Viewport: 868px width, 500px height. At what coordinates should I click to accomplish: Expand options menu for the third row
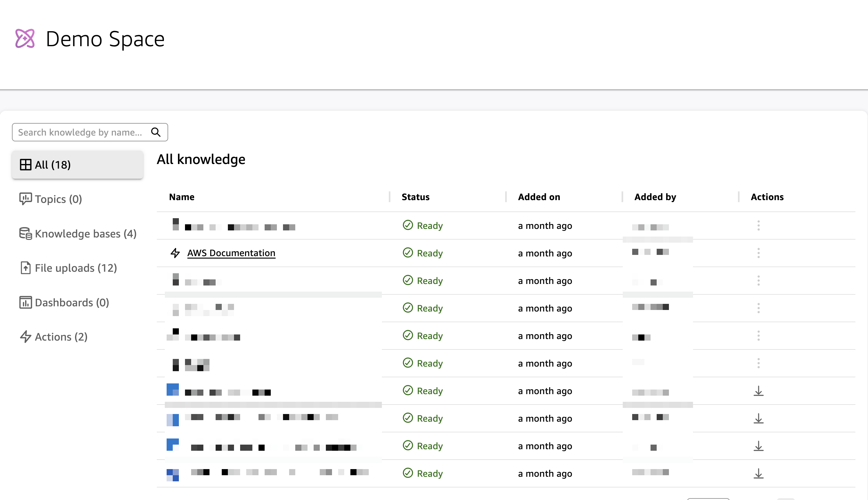[x=758, y=281]
